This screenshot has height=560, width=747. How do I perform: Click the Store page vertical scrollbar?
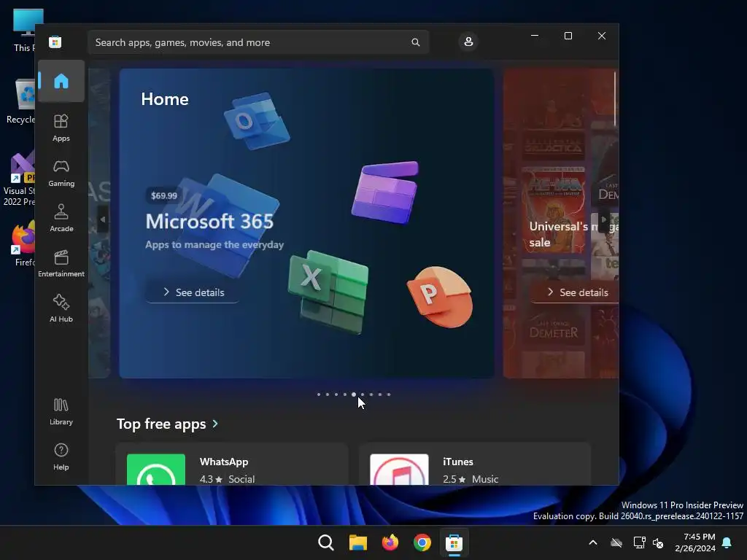[615, 98]
